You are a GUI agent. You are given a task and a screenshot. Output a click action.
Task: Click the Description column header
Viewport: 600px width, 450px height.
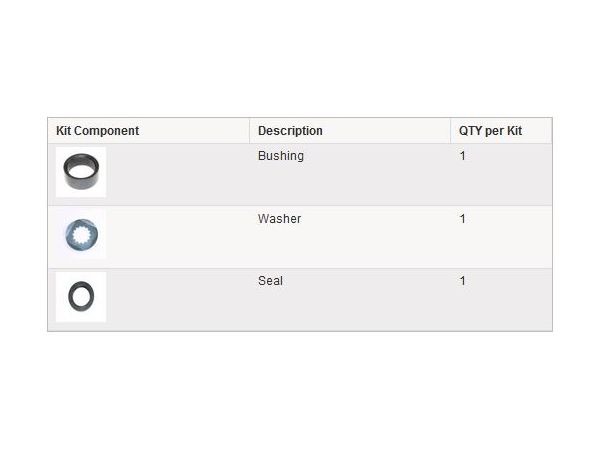290,131
